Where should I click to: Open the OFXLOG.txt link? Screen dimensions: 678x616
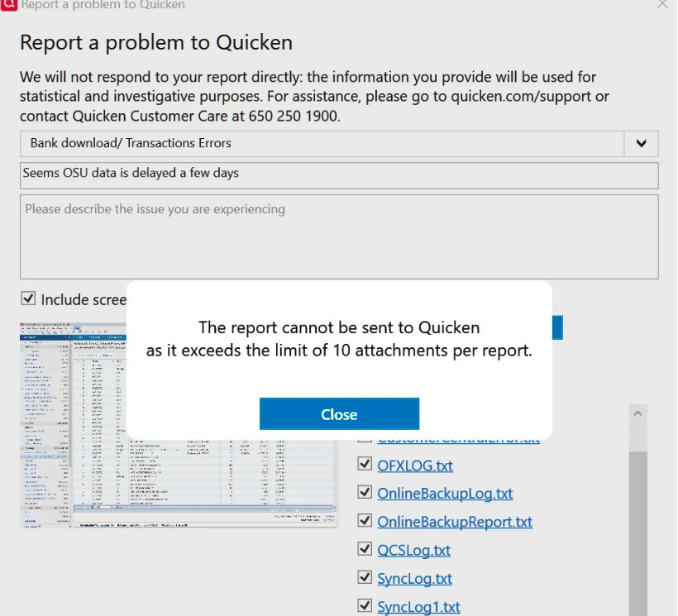pyautogui.click(x=415, y=466)
